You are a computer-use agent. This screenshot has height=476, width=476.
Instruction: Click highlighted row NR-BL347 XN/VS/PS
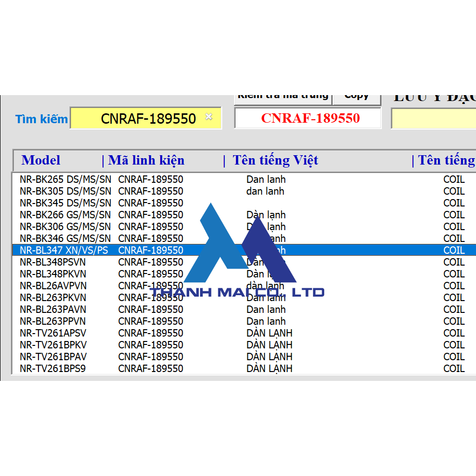coord(64,250)
